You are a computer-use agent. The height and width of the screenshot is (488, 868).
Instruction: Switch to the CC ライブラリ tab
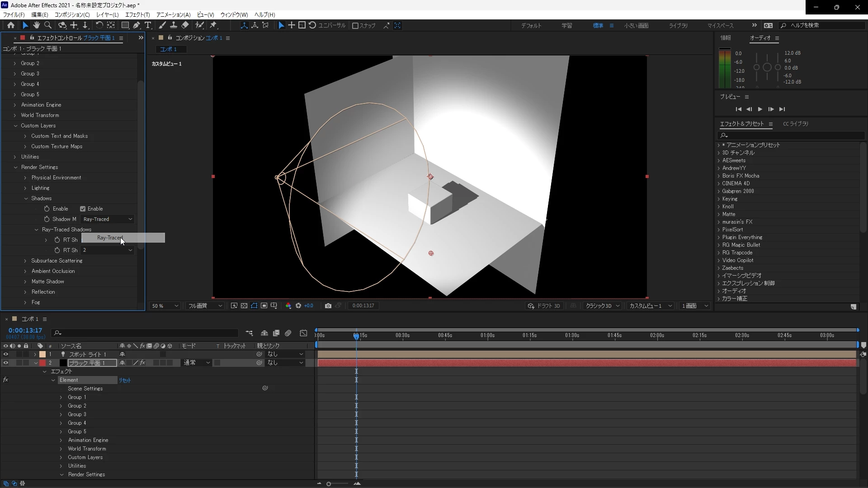(x=795, y=124)
